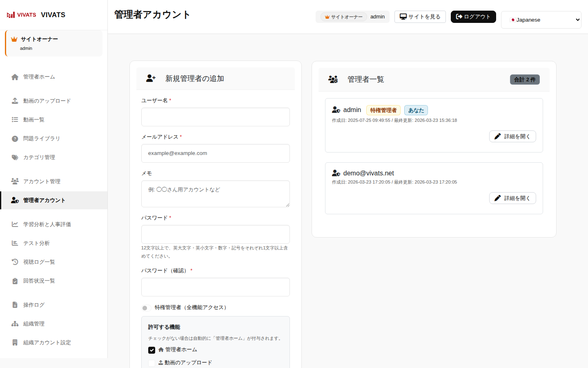The height and width of the screenshot is (368, 588).
Task: Click the demo@vivats.net account name
Action: [369, 173]
